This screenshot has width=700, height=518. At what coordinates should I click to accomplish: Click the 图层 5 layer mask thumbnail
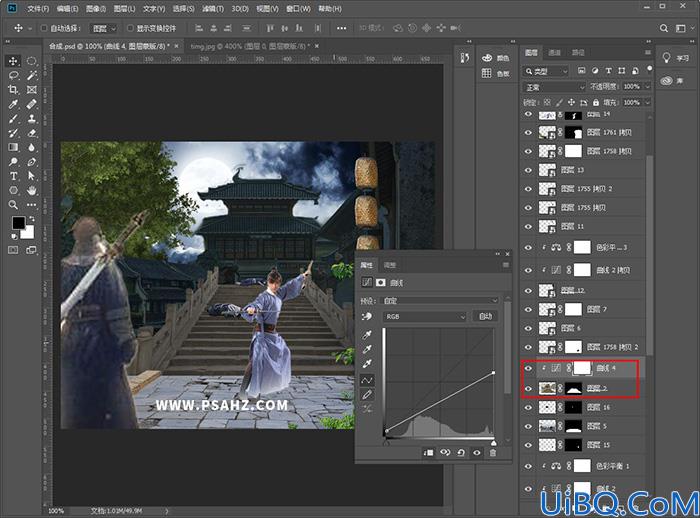[x=574, y=426]
